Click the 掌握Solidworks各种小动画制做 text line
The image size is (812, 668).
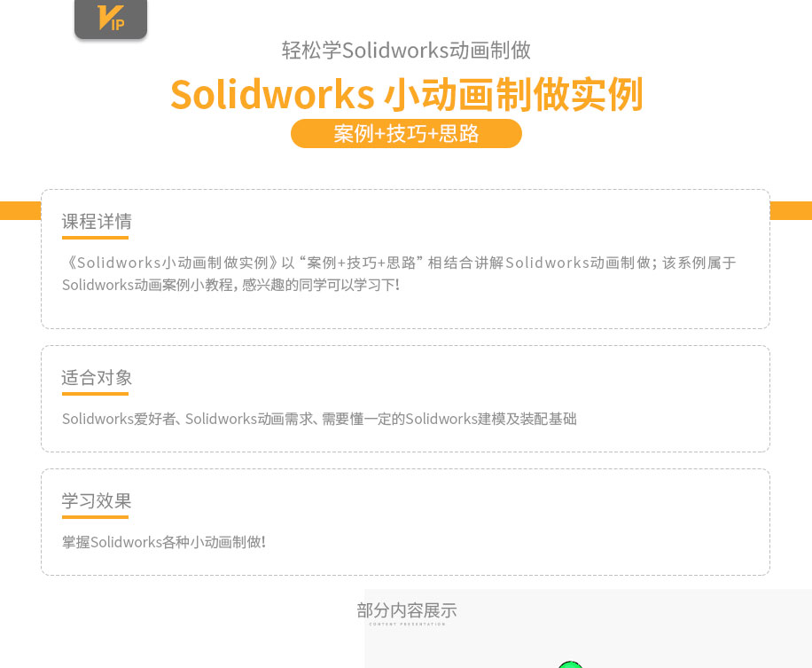[164, 542]
